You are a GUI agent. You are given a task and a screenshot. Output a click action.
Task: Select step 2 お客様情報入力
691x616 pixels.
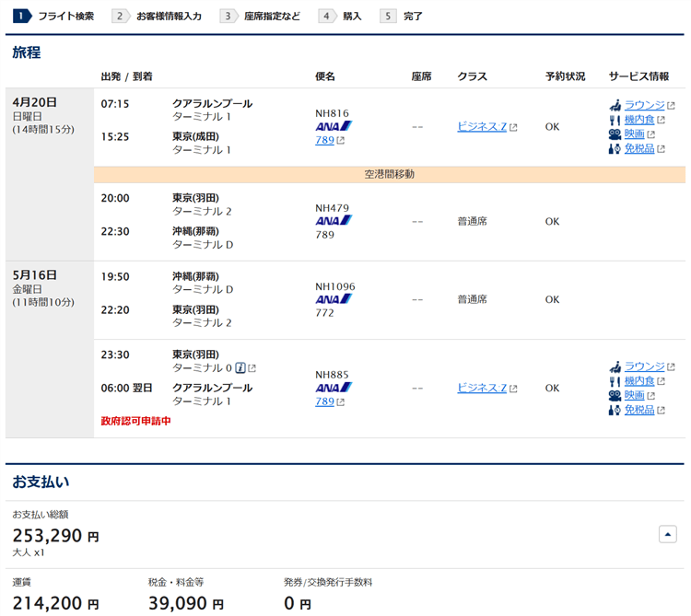pyautogui.click(x=157, y=16)
